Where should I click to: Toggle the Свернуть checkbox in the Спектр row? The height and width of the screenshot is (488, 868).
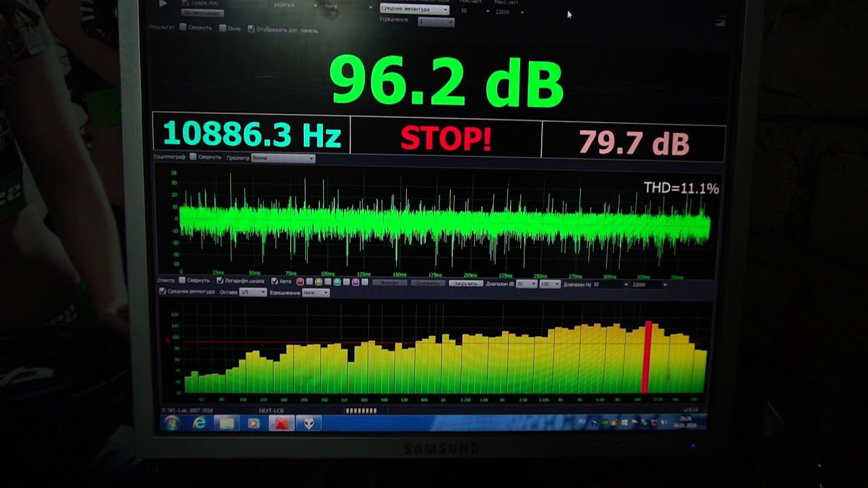(x=182, y=280)
